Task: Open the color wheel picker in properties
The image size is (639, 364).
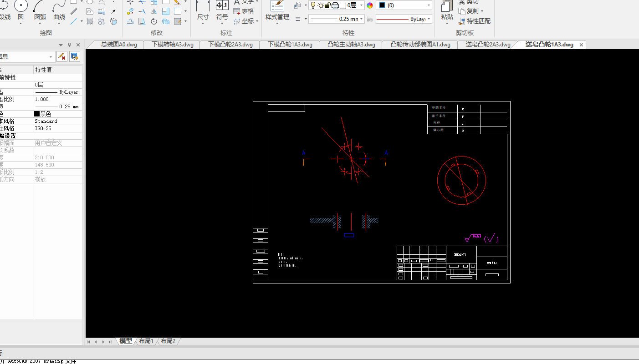Action: [369, 5]
